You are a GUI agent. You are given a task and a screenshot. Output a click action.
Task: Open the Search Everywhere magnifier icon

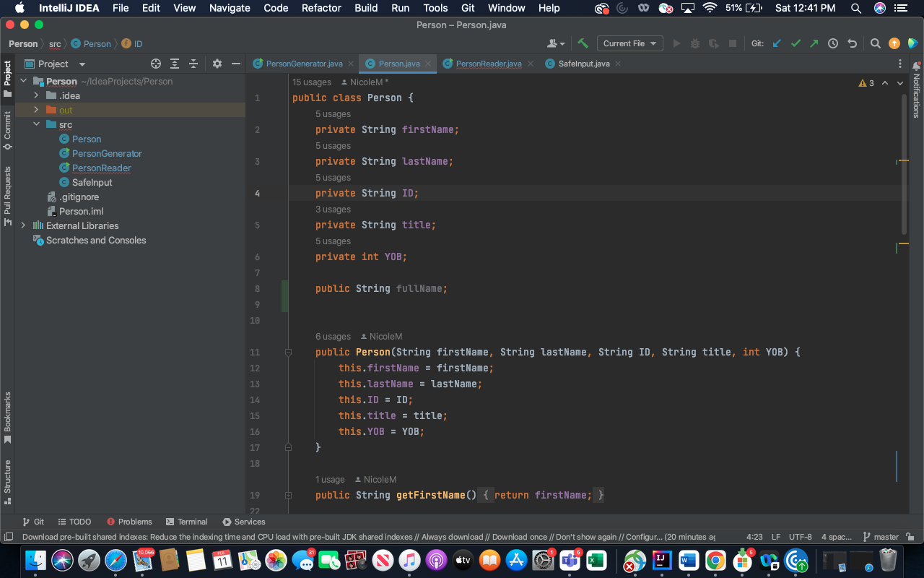click(x=874, y=43)
